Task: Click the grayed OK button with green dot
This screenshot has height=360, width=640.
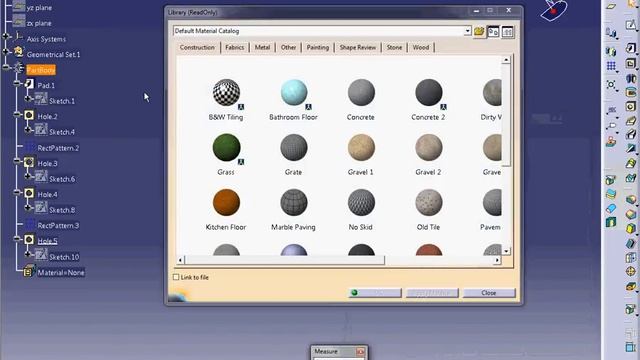Action: (x=375, y=293)
